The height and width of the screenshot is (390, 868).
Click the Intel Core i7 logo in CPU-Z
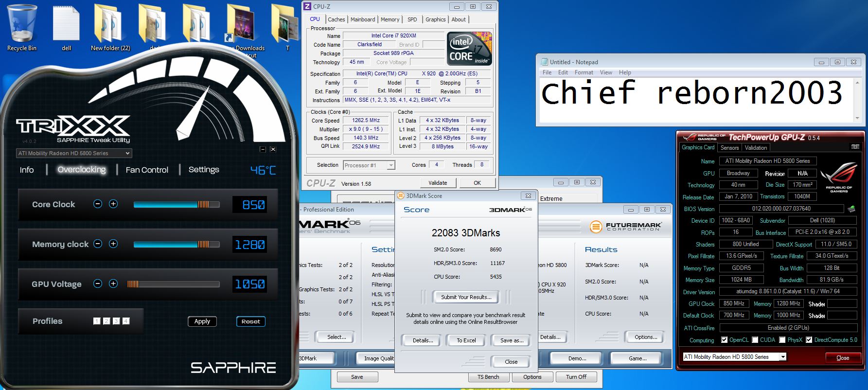(469, 49)
